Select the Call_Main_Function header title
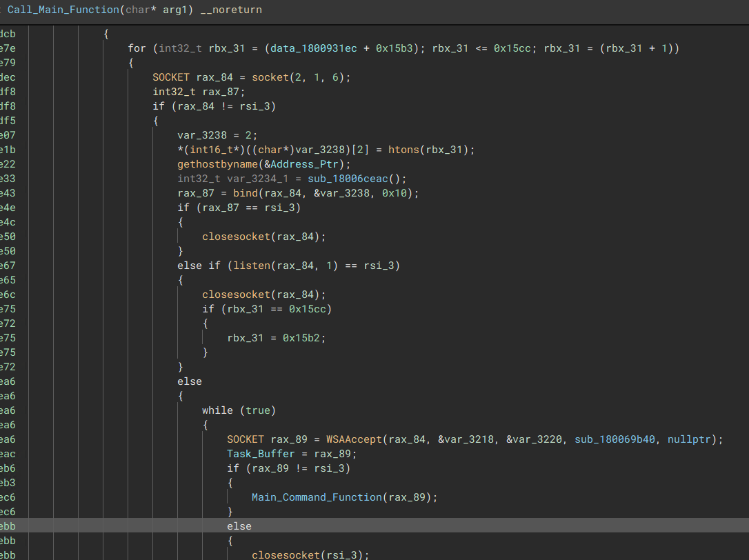Image resolution: width=749 pixels, height=560 pixels. coord(62,10)
